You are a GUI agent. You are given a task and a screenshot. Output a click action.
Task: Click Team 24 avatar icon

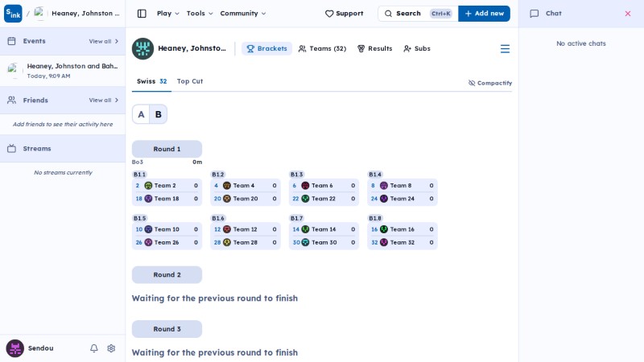tap(384, 199)
